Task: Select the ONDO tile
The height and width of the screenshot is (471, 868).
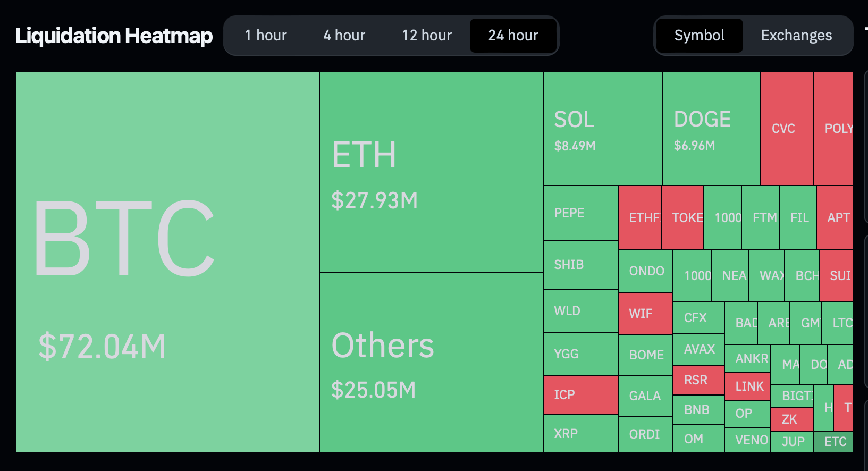Action: [x=646, y=271]
